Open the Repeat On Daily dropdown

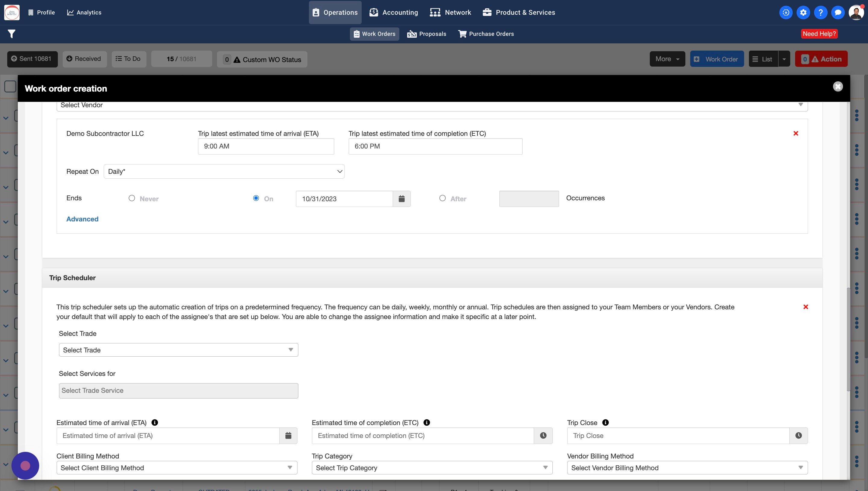tap(224, 172)
